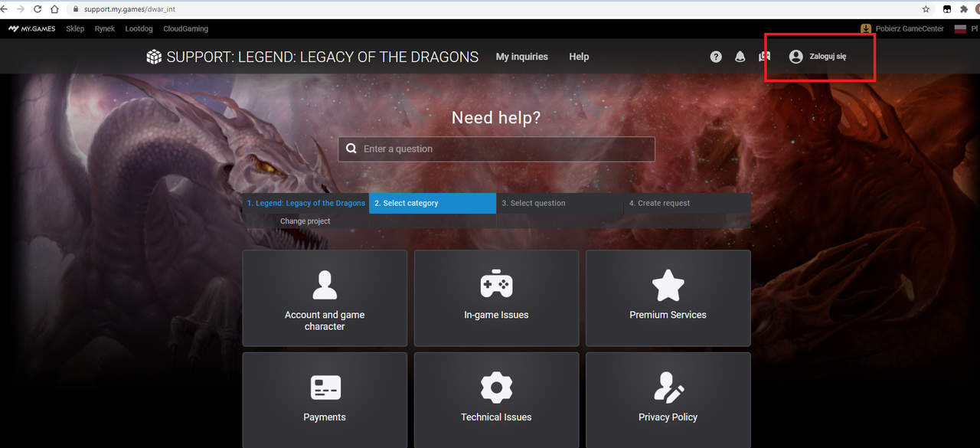Focus the Enter a question search field
980x448 pixels.
tap(497, 149)
